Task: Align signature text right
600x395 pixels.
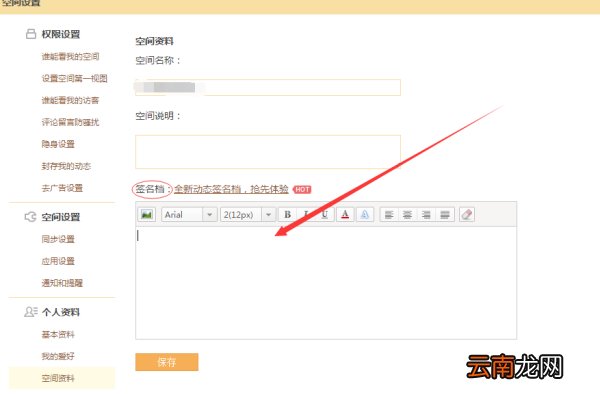Action: tap(426, 214)
